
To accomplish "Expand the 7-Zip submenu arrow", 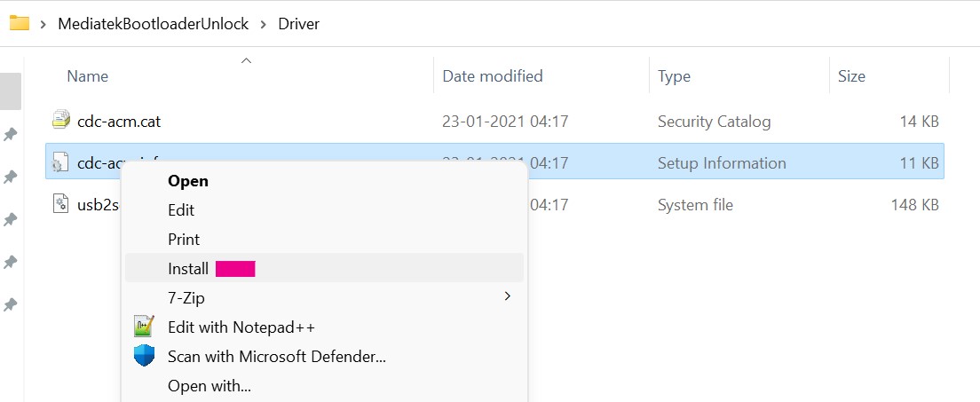I will [508, 296].
